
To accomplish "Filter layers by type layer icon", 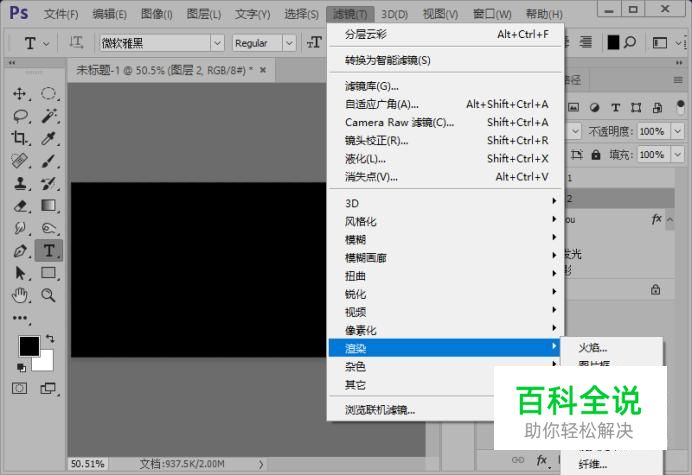I will point(615,107).
